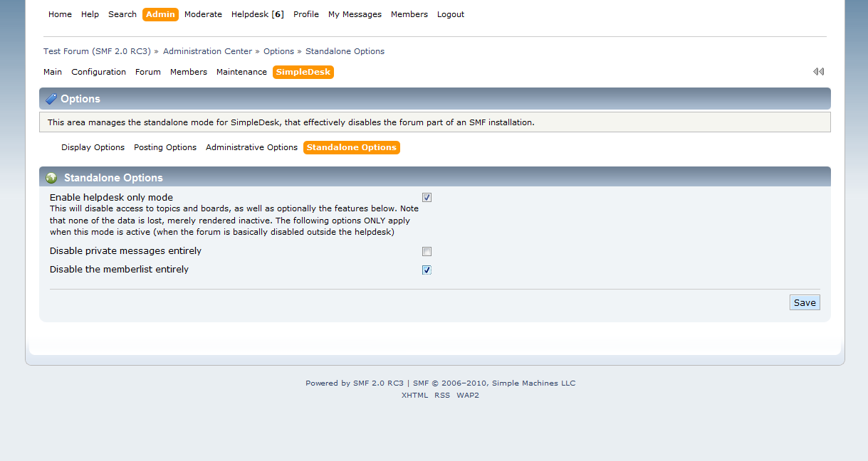Go to the Members page
Screen dimensions: 868x461
tap(409, 14)
